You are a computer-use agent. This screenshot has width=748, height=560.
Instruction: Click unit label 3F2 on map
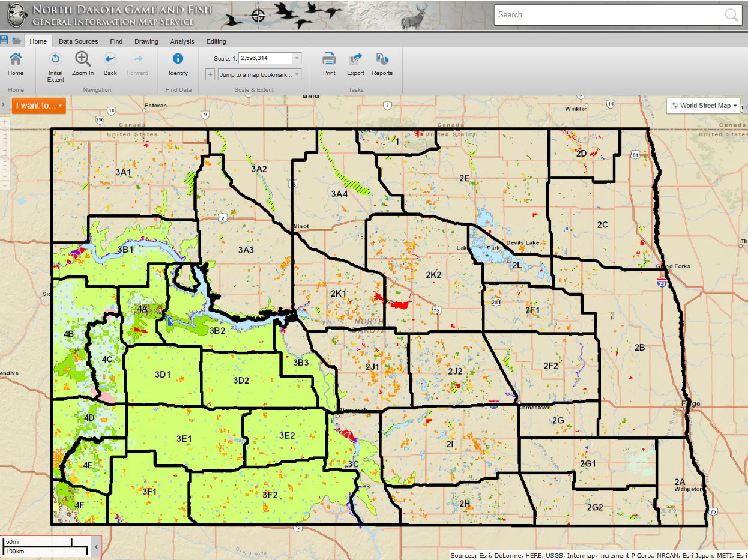point(270,495)
